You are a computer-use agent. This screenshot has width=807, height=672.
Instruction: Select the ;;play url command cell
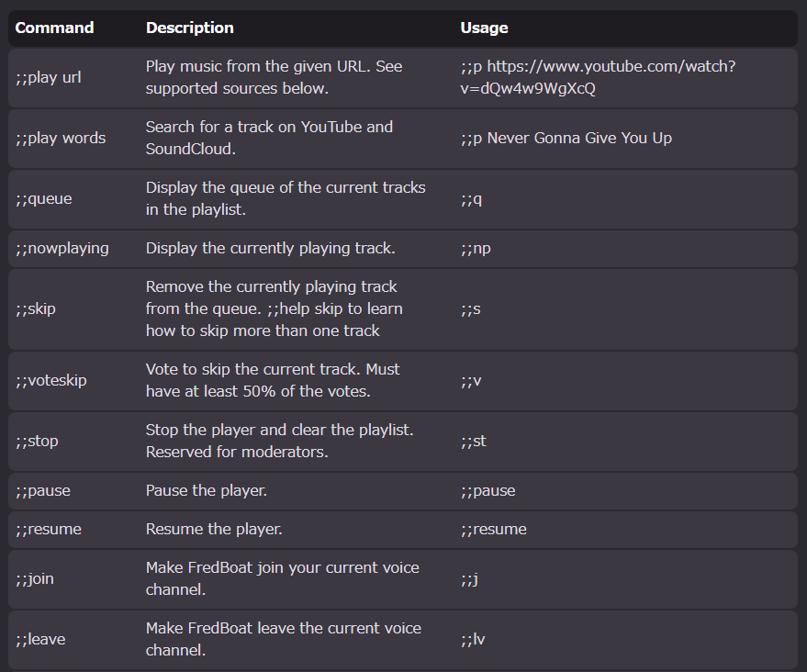coord(49,78)
